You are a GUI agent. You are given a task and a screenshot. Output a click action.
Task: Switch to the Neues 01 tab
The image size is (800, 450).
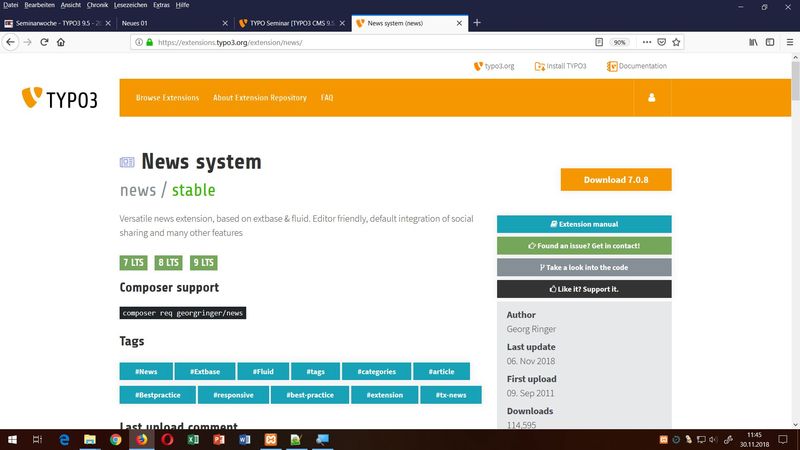click(174, 23)
